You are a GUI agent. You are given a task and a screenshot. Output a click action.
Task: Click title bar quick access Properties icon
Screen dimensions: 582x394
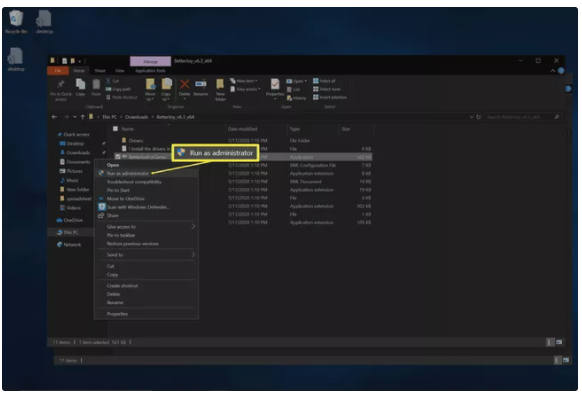(x=65, y=61)
